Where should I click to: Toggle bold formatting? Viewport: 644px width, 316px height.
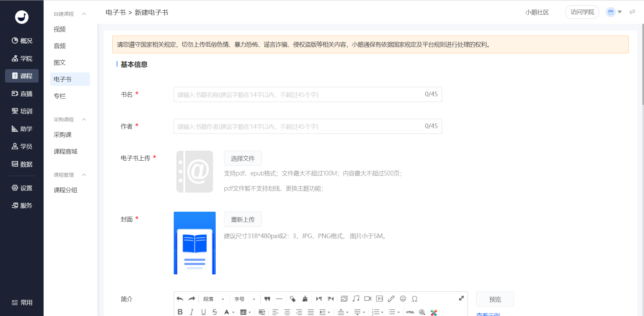pos(180,312)
